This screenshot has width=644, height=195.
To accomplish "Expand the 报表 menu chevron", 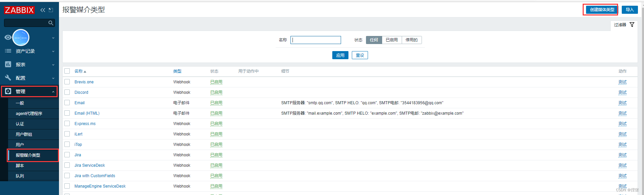I will [53, 65].
